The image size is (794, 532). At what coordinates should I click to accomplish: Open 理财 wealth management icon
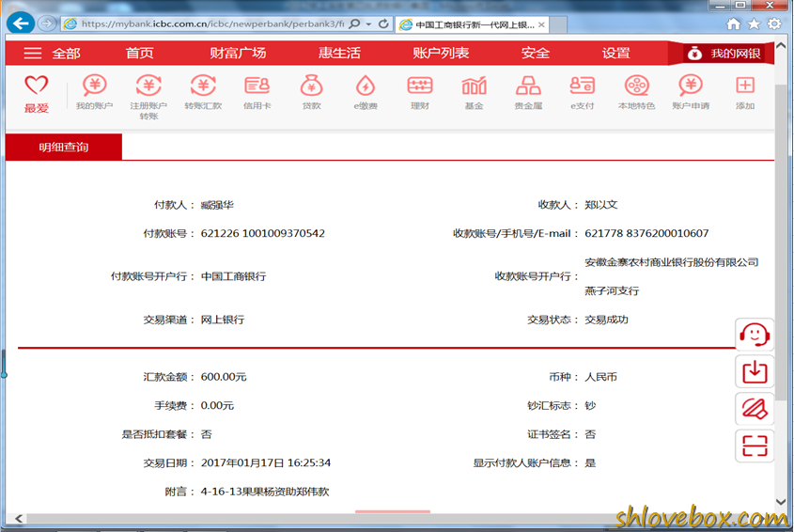(420, 92)
